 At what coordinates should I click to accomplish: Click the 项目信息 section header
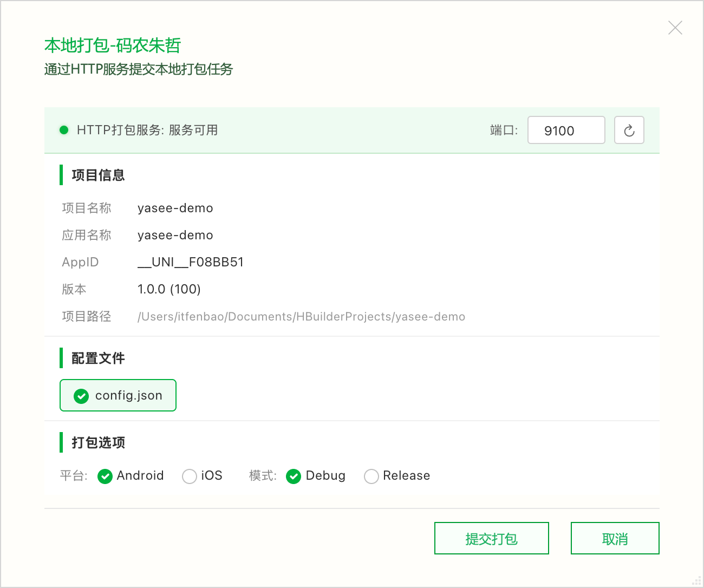(98, 175)
